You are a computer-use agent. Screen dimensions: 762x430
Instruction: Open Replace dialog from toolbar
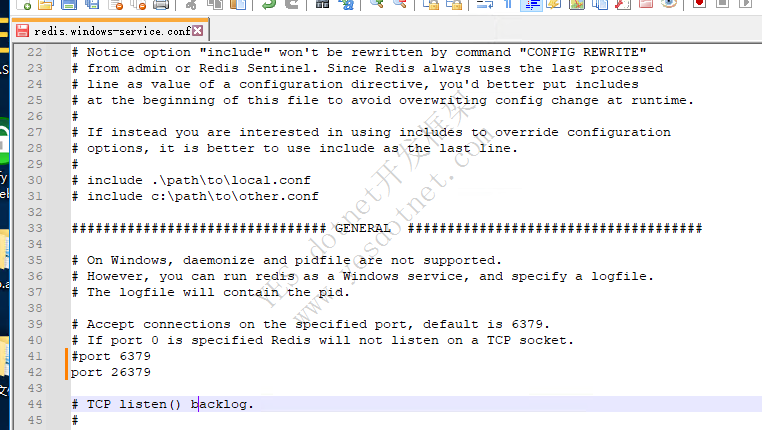click(346, 4)
